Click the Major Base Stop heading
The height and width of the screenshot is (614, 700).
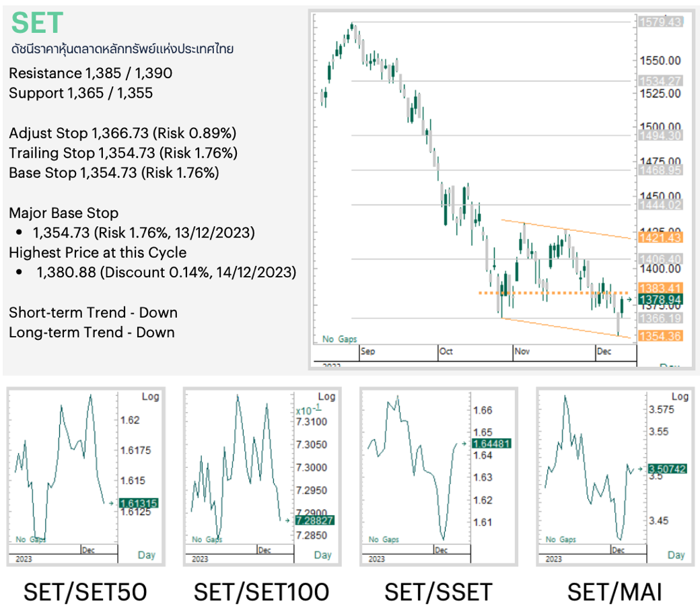(x=64, y=213)
